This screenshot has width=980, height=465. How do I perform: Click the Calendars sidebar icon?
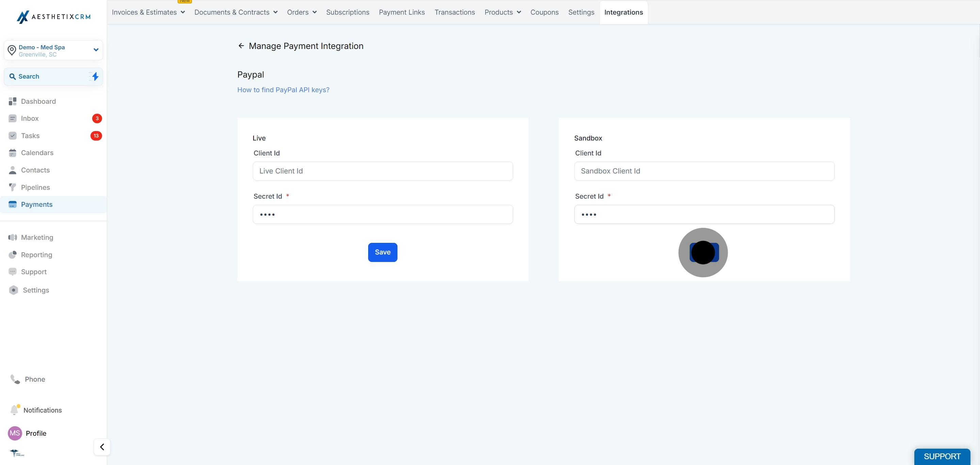pyautogui.click(x=13, y=153)
